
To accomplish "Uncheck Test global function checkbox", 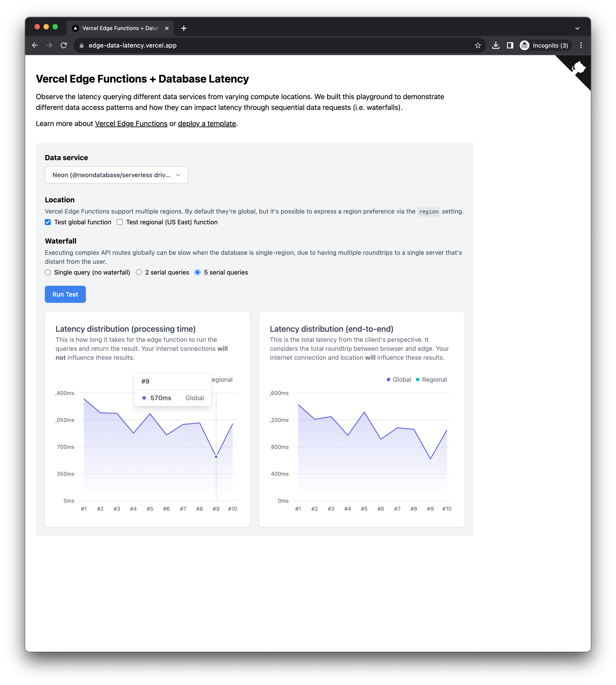I will point(48,222).
